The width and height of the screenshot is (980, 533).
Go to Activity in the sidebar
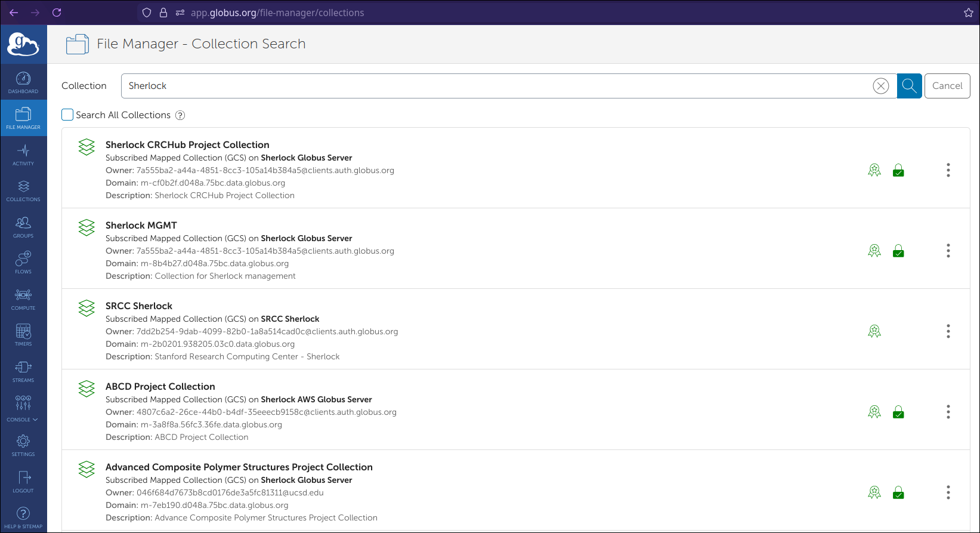(x=23, y=155)
